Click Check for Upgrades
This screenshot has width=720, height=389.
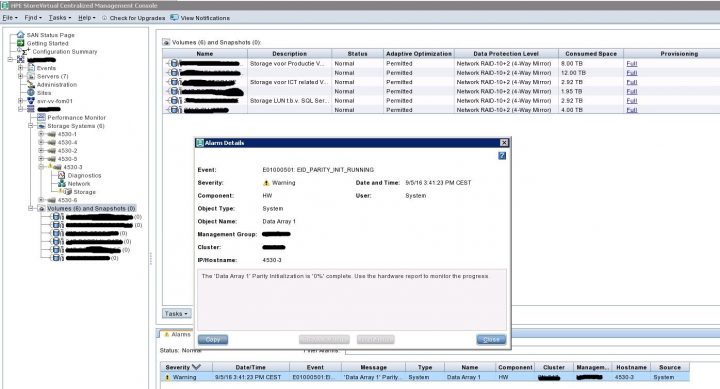coord(133,18)
